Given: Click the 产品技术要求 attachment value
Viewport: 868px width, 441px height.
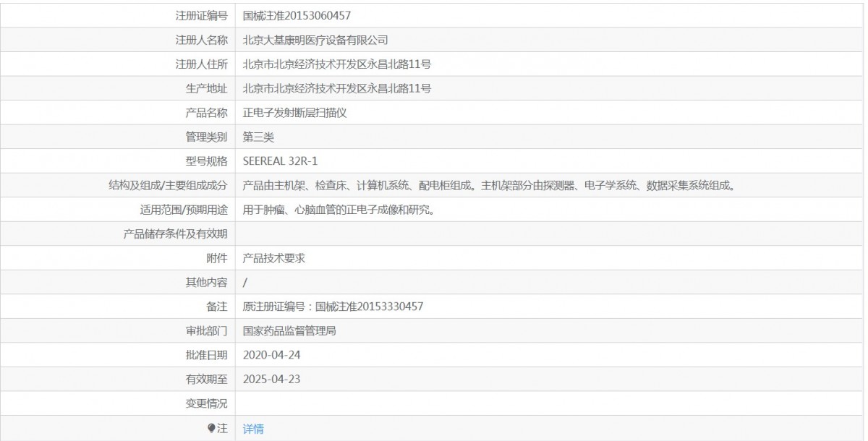Looking at the screenshot, I should 274,258.
